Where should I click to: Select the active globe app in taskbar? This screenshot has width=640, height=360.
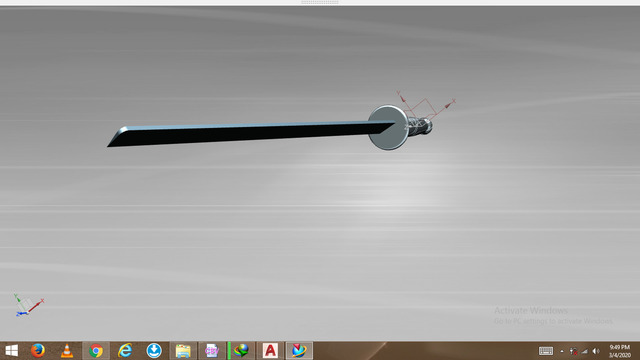(x=299, y=351)
